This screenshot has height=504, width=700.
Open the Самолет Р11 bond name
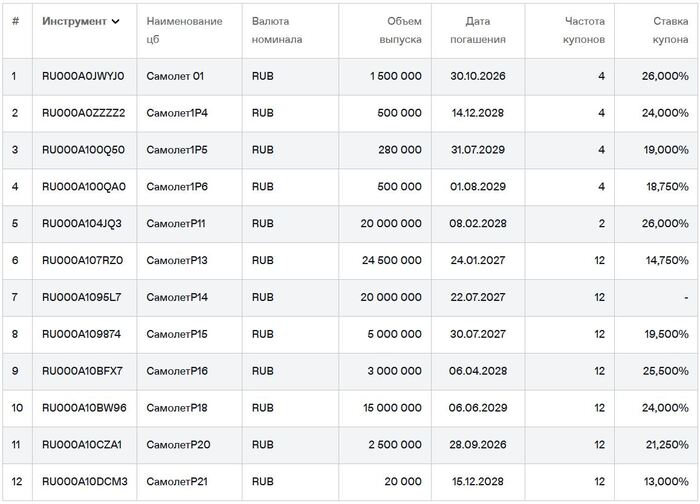click(x=176, y=224)
